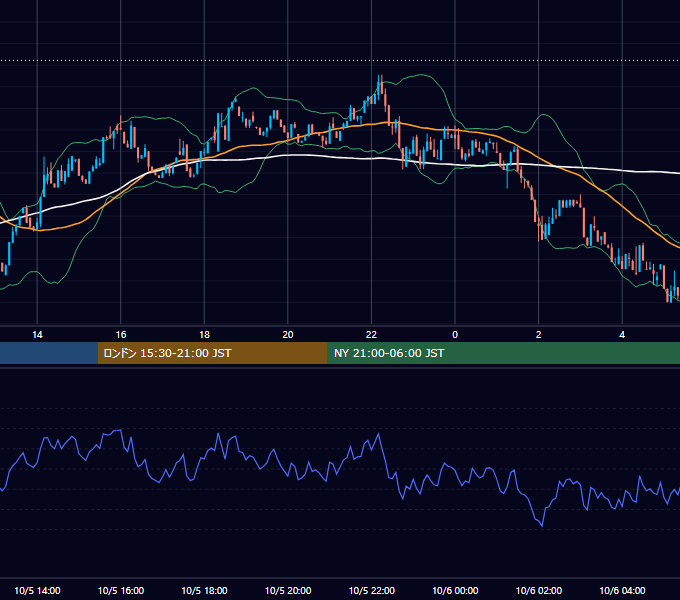Click the '4' hour label on price chart axis
The width and height of the screenshot is (680, 600).
[x=622, y=335]
